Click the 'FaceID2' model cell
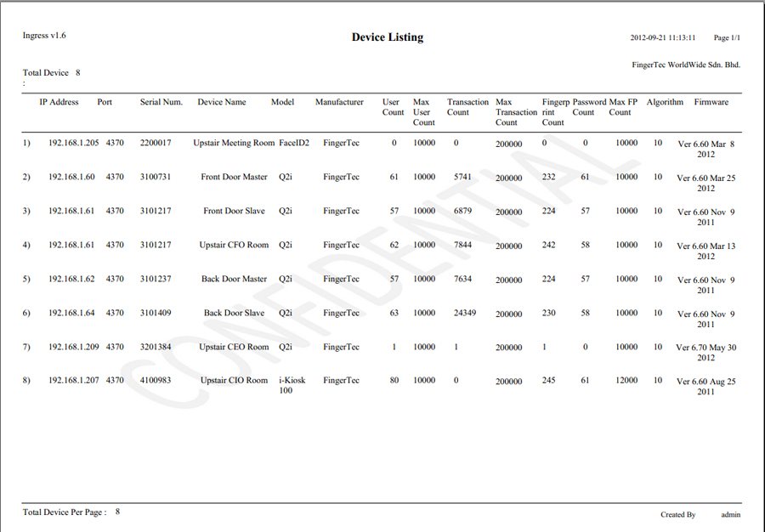Image resolution: width=765 pixels, height=532 pixels. [294, 143]
